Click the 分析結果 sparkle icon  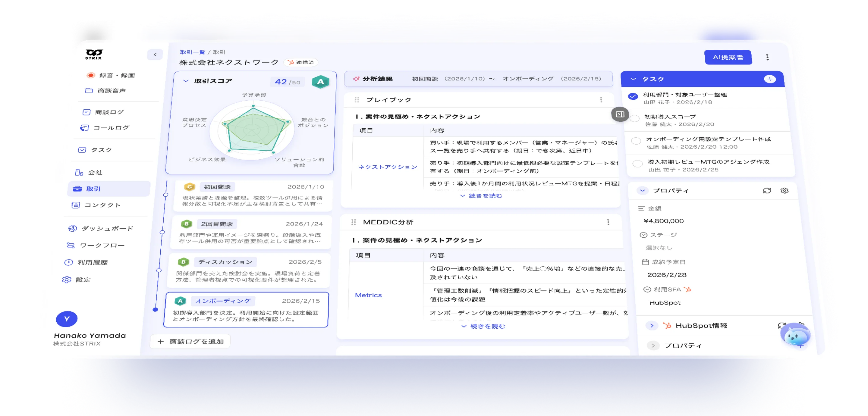tap(356, 79)
